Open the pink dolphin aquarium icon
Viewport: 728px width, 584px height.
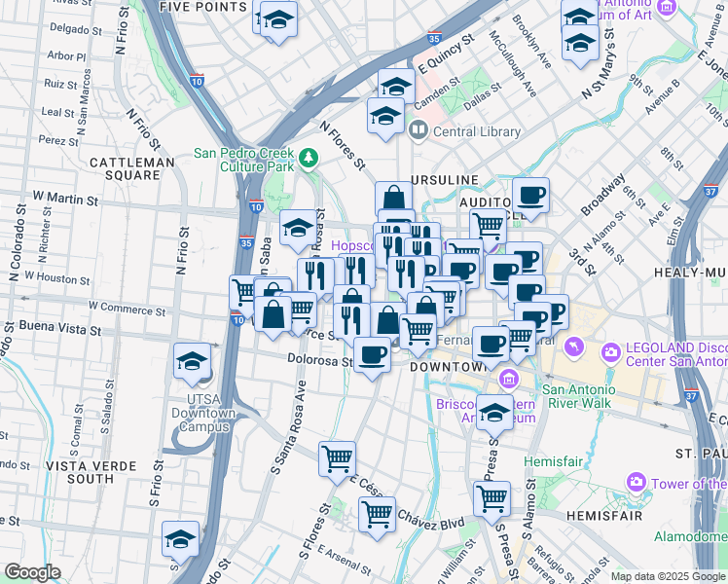(574, 347)
